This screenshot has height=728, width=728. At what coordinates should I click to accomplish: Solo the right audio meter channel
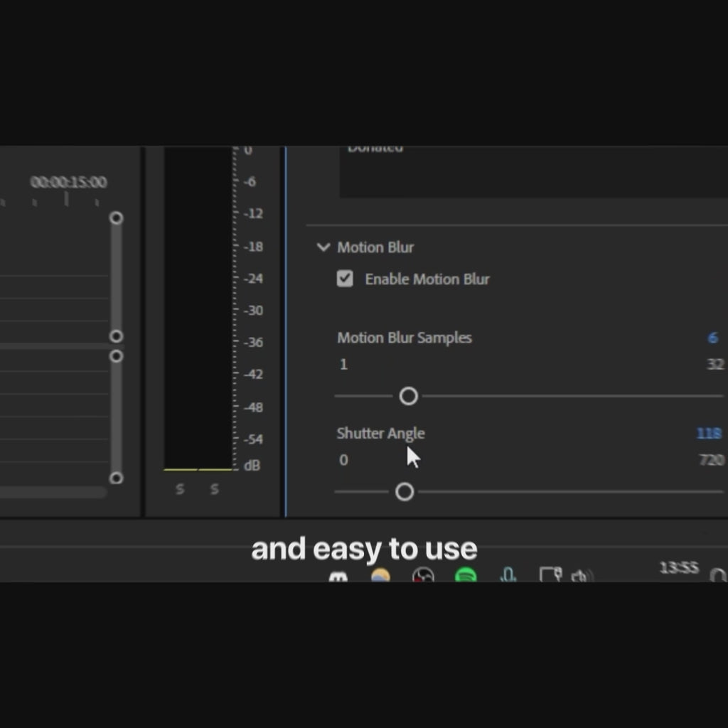[x=214, y=489]
